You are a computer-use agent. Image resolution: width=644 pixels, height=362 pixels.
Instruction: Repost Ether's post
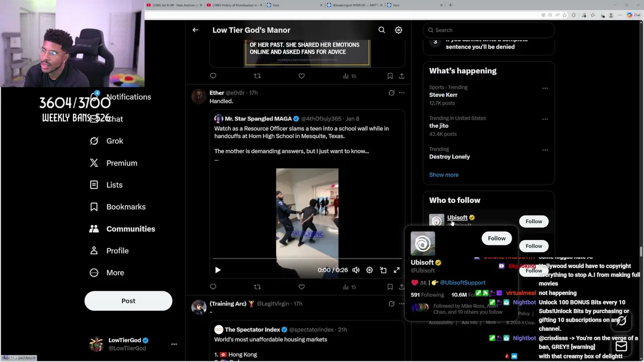257,287
